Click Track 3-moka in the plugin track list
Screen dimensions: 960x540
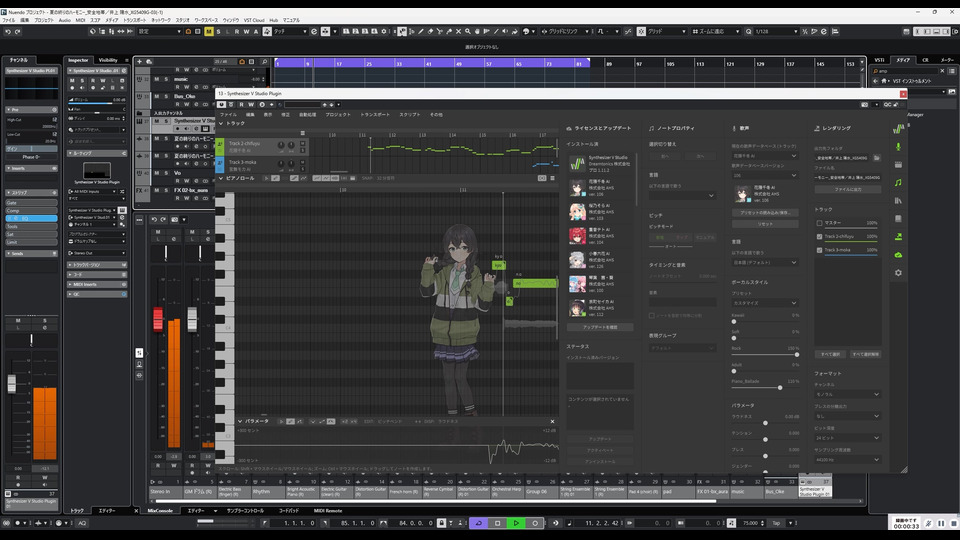point(244,162)
